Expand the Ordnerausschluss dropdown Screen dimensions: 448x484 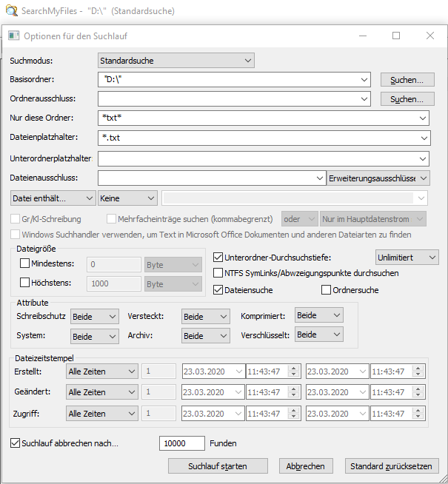point(364,99)
